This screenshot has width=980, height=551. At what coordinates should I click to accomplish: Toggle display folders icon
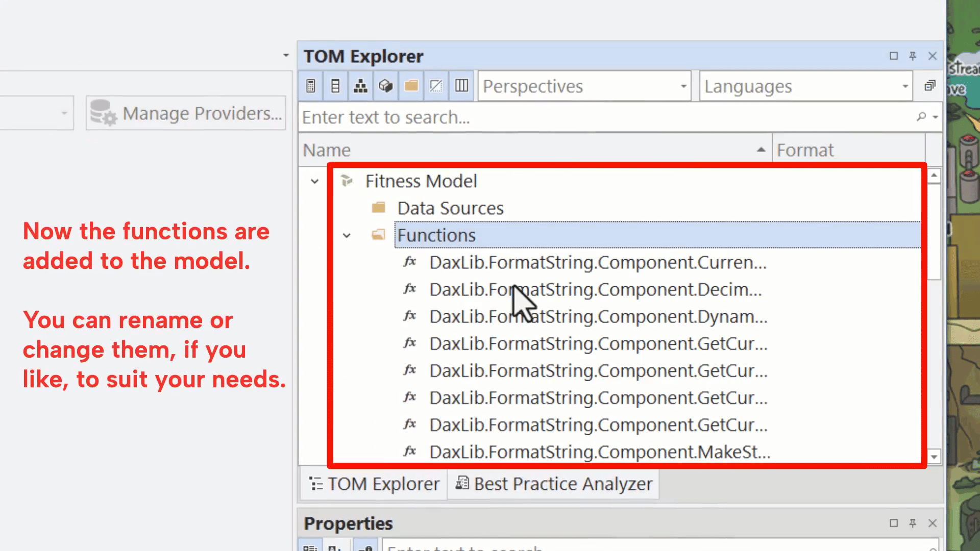(411, 86)
